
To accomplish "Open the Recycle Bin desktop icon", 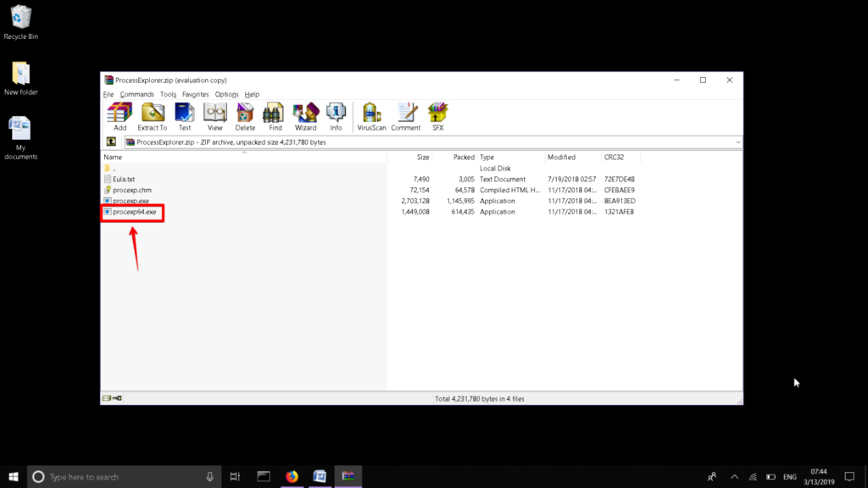I will [x=20, y=23].
